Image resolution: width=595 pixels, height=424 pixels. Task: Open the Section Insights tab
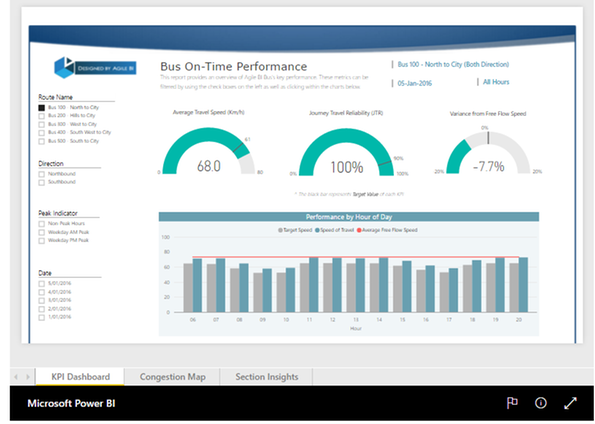point(266,377)
